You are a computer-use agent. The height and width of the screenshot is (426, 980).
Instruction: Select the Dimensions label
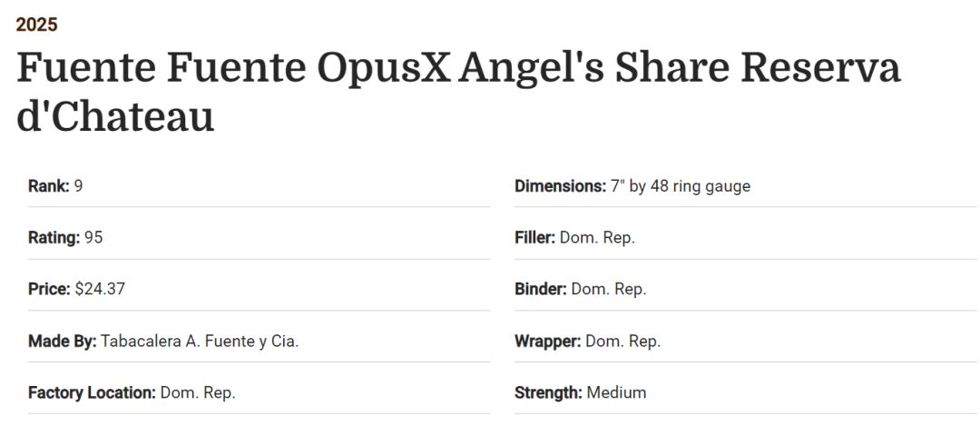tap(560, 186)
